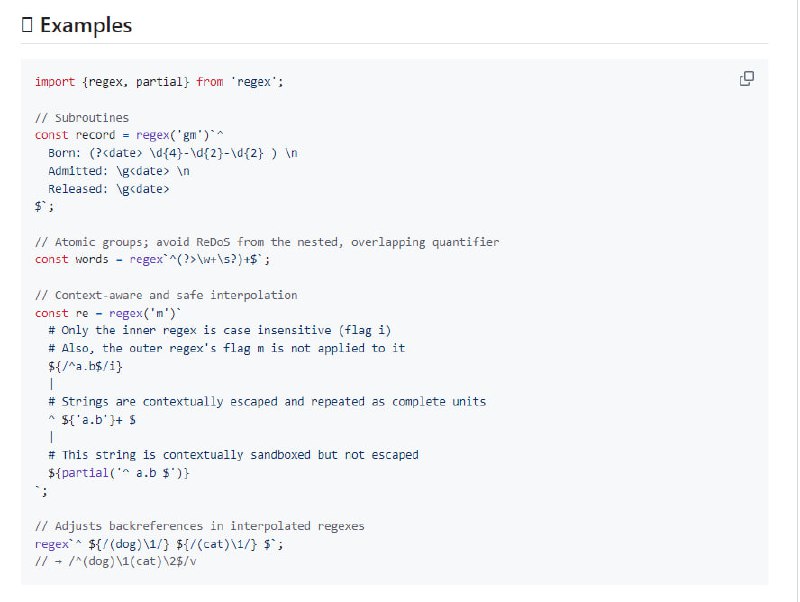Click the emoji icon before the Examples heading
The image size is (800, 602).
pyautogui.click(x=28, y=25)
